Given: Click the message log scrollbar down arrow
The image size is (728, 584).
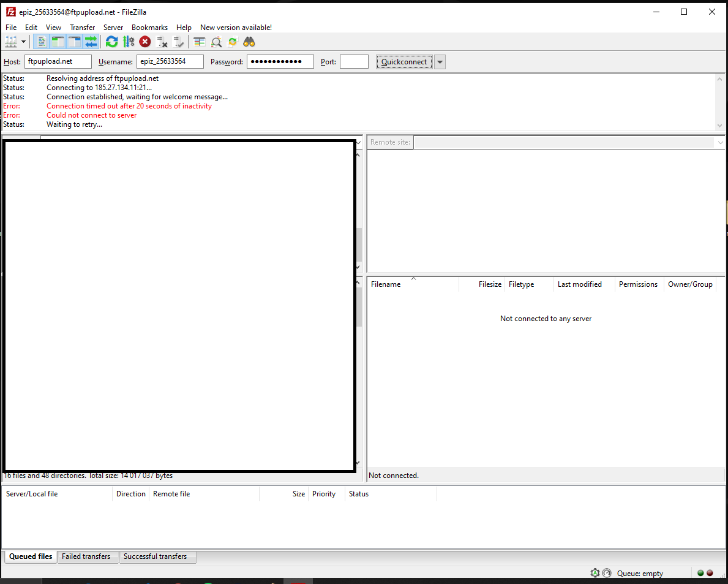Looking at the screenshot, I should (x=720, y=125).
